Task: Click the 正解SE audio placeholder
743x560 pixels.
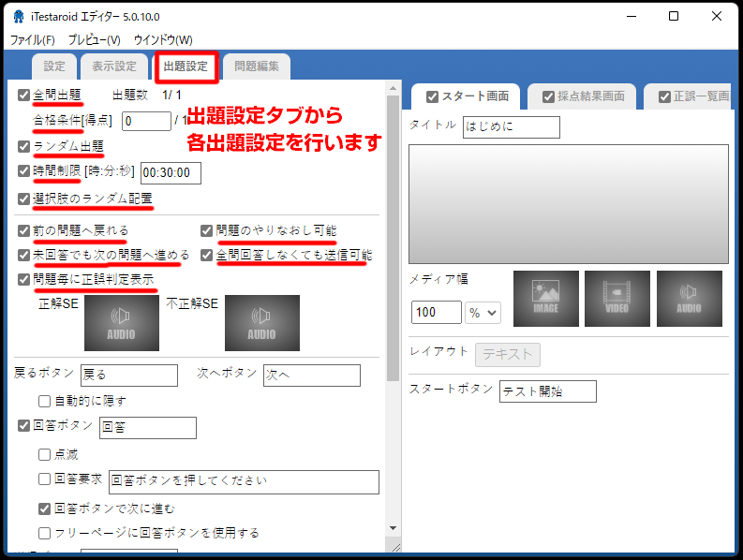Action: coord(122,323)
